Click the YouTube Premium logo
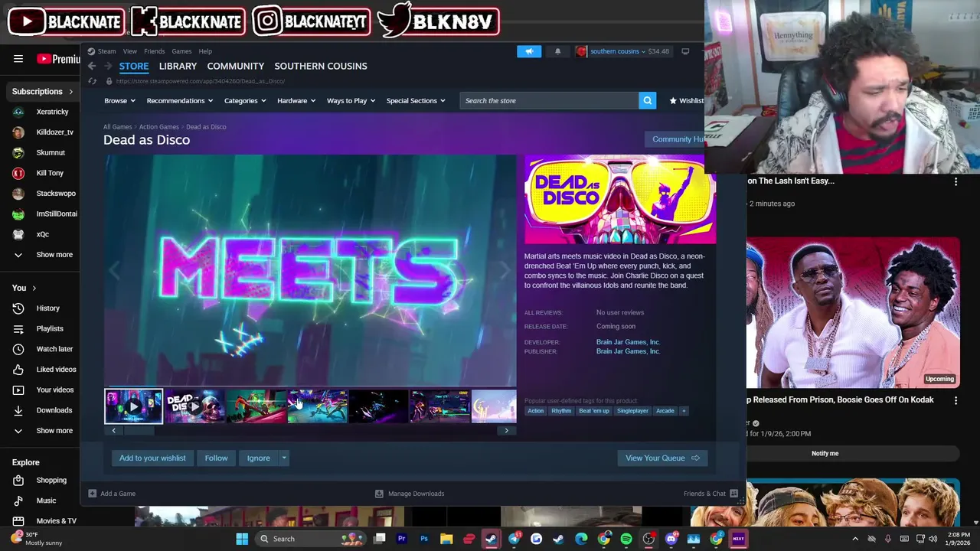 point(58,59)
